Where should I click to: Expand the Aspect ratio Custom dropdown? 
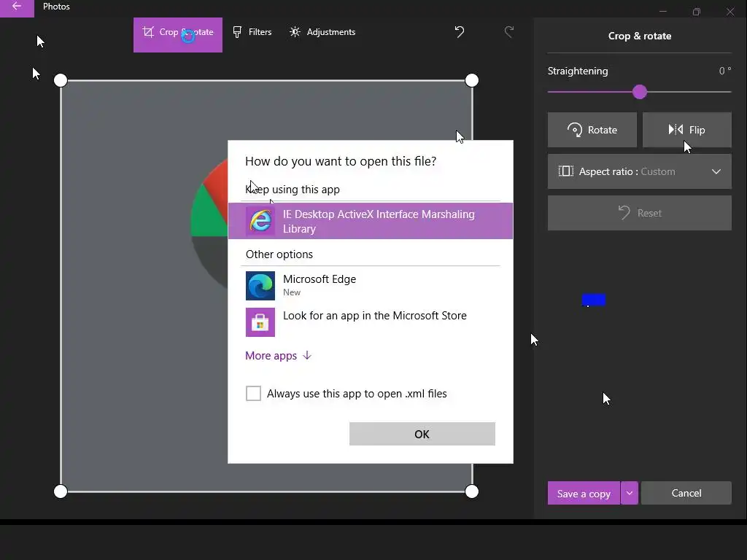pos(639,171)
